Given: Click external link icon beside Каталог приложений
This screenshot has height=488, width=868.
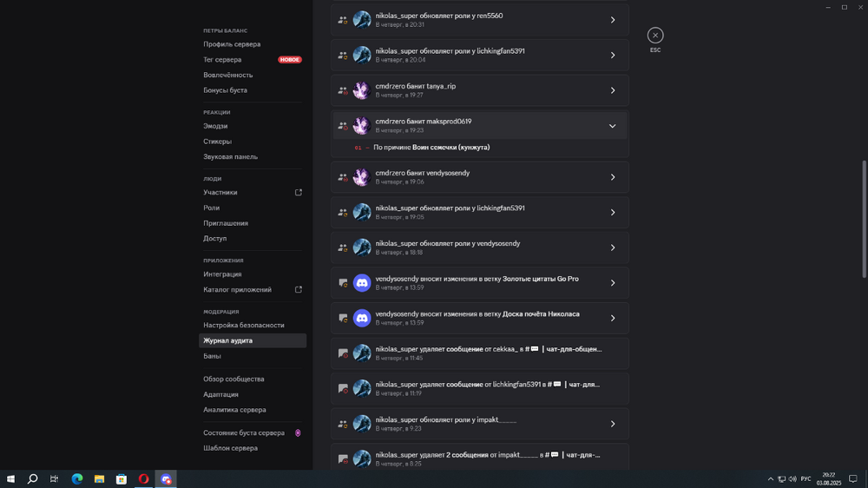Looking at the screenshot, I should [299, 290].
